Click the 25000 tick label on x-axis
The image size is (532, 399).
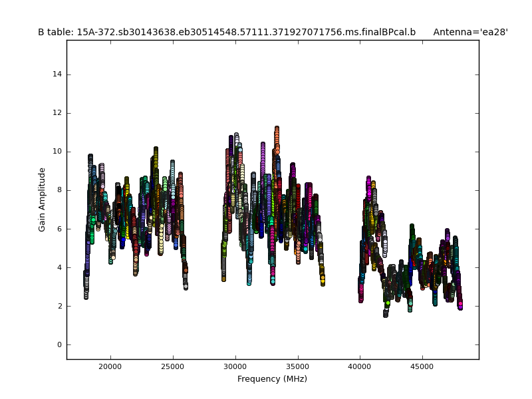coord(173,366)
